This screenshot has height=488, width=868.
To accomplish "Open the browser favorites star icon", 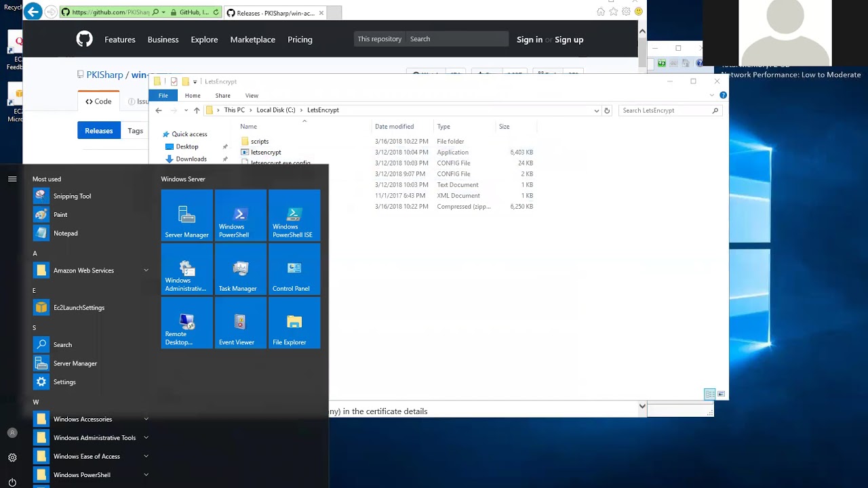I will click(614, 12).
